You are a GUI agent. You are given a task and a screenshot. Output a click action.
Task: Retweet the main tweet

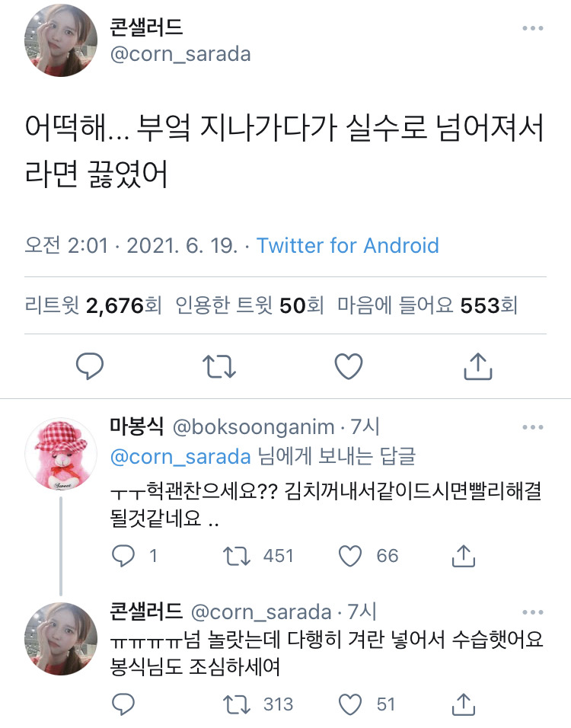click(221, 367)
